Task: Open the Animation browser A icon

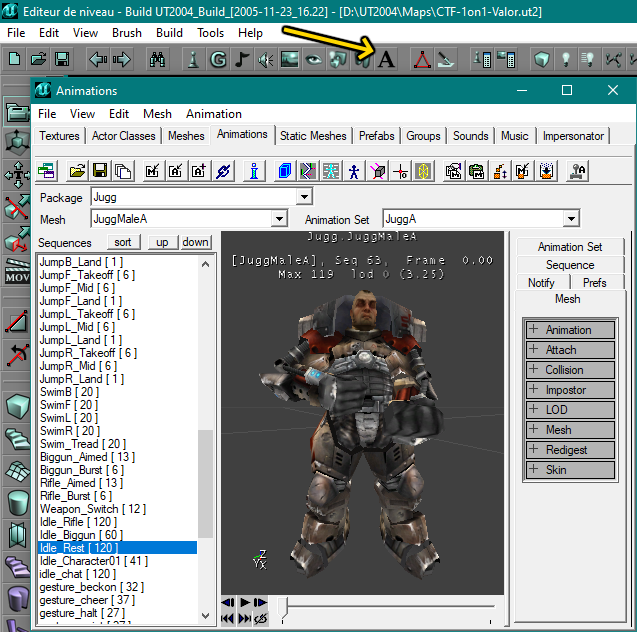Action: coord(386,59)
